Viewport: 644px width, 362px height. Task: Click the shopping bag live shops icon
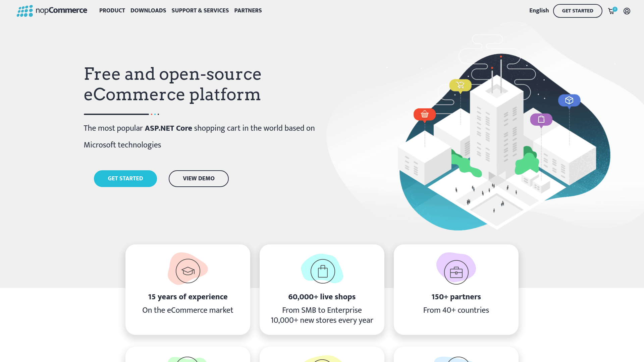pos(323,271)
